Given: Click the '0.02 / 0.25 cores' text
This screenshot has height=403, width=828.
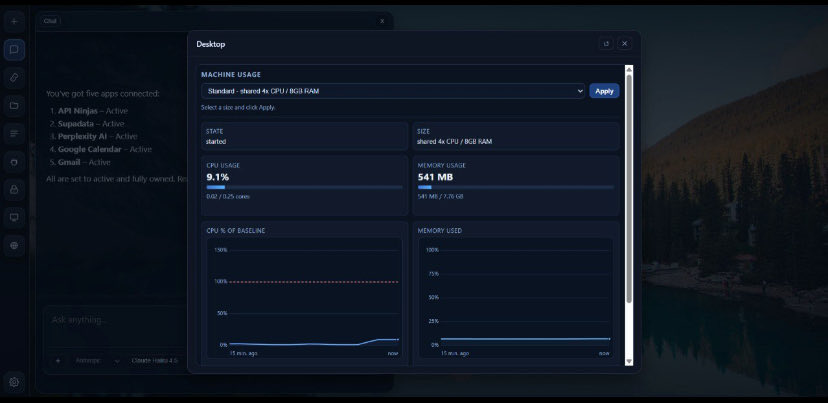Looking at the screenshot, I should pyautogui.click(x=228, y=196).
